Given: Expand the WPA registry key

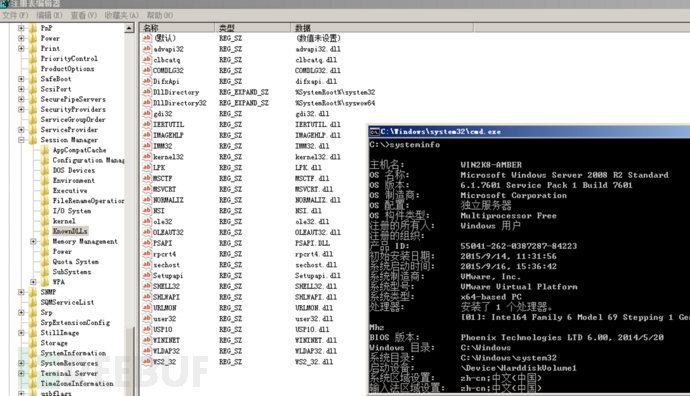Looking at the screenshot, I should coord(33,282).
